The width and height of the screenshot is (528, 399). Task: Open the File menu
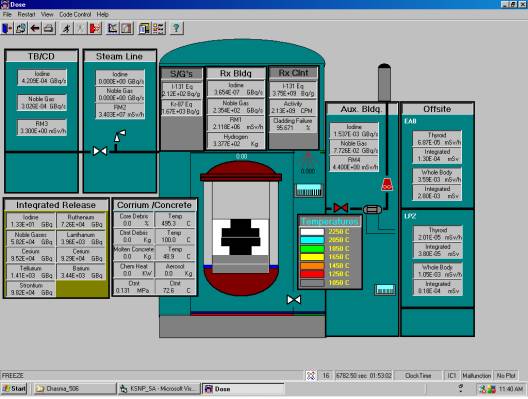pyautogui.click(x=7, y=14)
